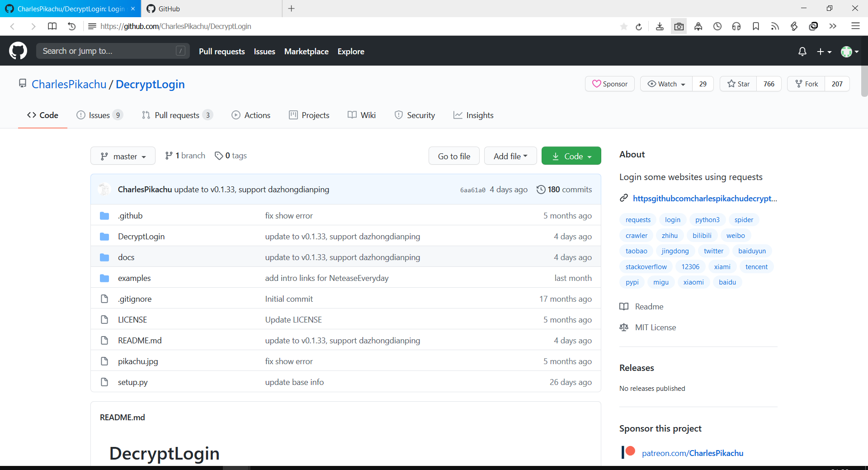Screen dimensions: 868x470
Task: Close the DecryptLogin browser tab
Action: coord(133,9)
